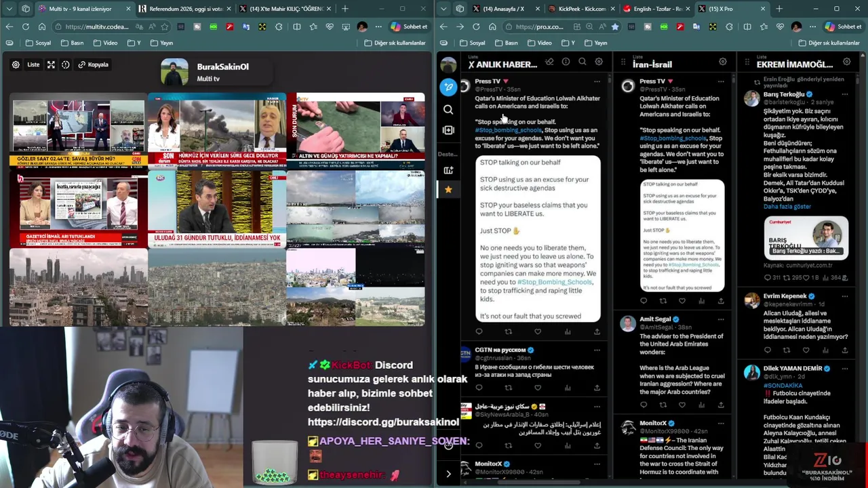Open EKREM İMAMOĞLU column settings gear
Image resolution: width=868 pixels, height=488 pixels.
coord(847,62)
